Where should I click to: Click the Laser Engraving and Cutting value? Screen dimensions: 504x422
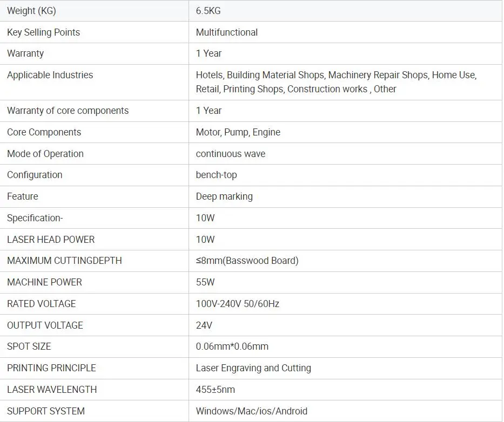coord(253,368)
